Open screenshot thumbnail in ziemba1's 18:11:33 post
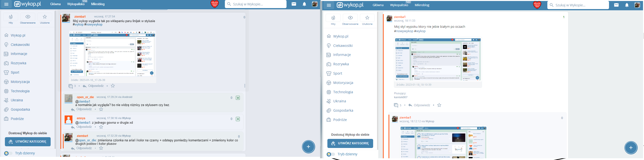The image size is (644, 160). point(438,59)
